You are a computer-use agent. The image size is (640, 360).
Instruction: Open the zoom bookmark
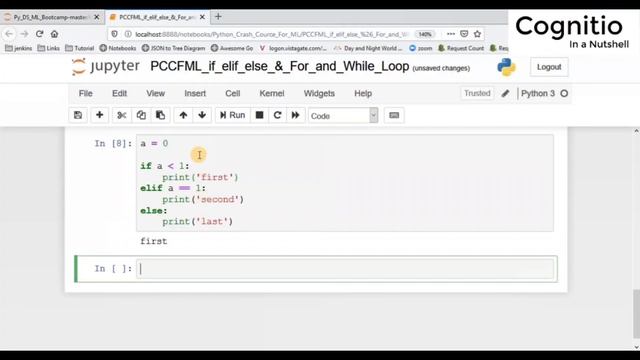421,48
